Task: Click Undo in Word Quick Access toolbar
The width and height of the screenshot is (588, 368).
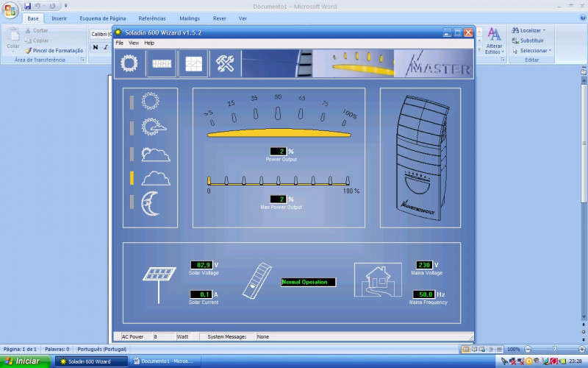Action: click(37, 6)
